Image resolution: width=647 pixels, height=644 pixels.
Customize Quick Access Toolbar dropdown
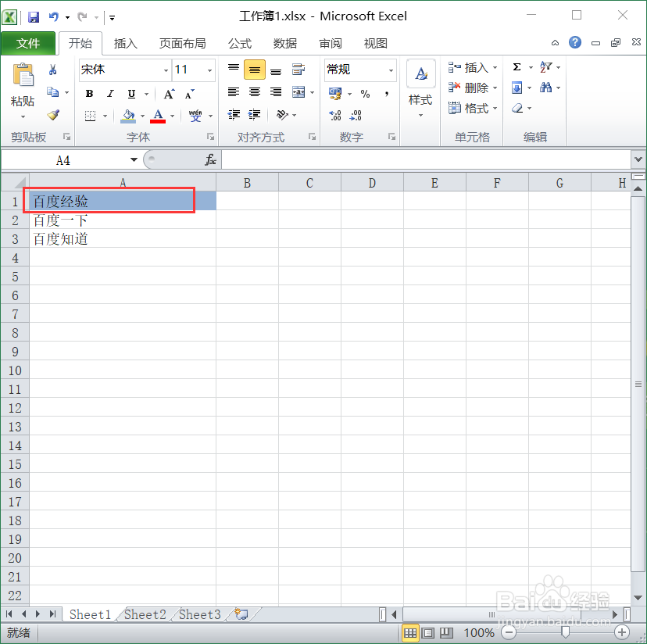pos(112,17)
